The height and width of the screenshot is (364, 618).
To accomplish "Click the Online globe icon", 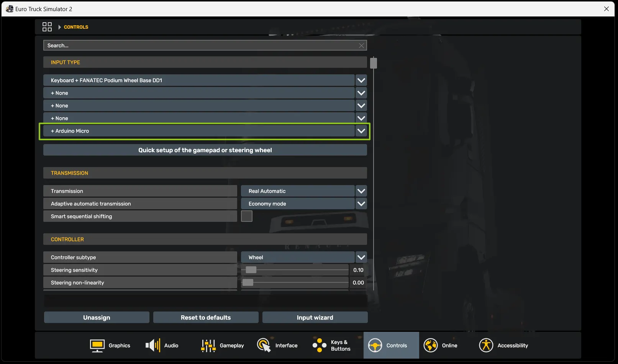I will pos(431,346).
